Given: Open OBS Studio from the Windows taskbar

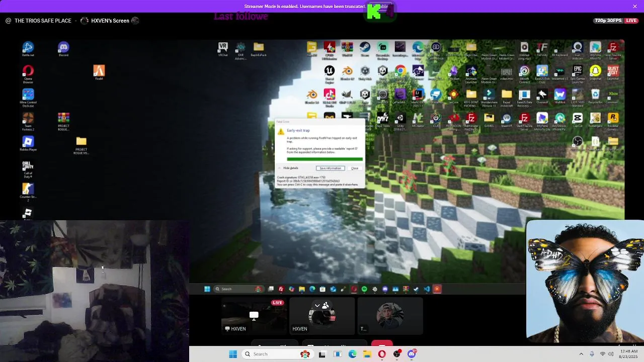Looking at the screenshot, I should [x=397, y=354].
